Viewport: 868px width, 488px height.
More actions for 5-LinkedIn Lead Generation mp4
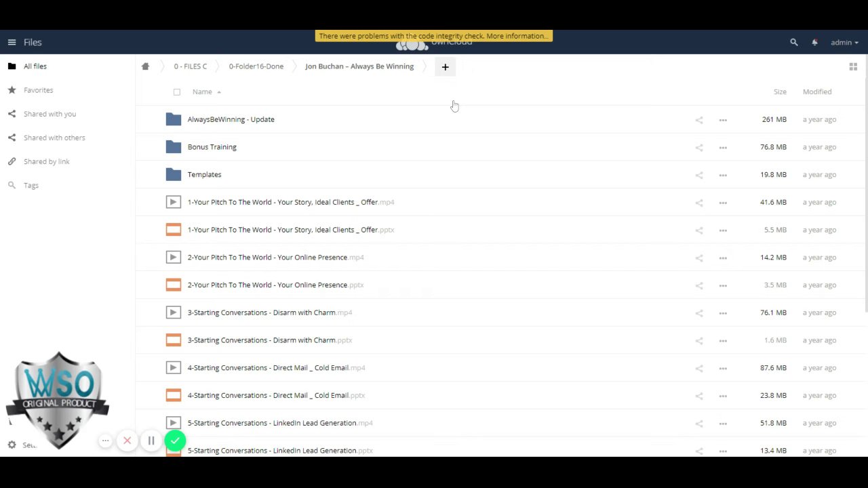click(723, 424)
